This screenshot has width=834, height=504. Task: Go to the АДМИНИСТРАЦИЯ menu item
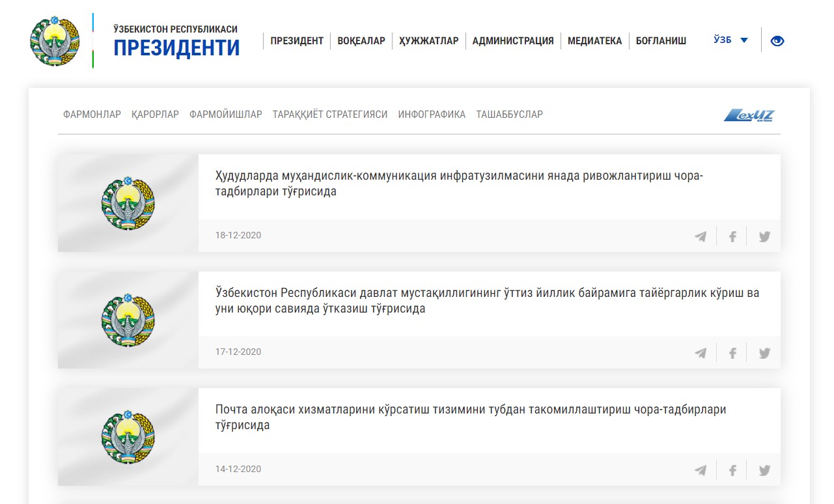pos(512,41)
